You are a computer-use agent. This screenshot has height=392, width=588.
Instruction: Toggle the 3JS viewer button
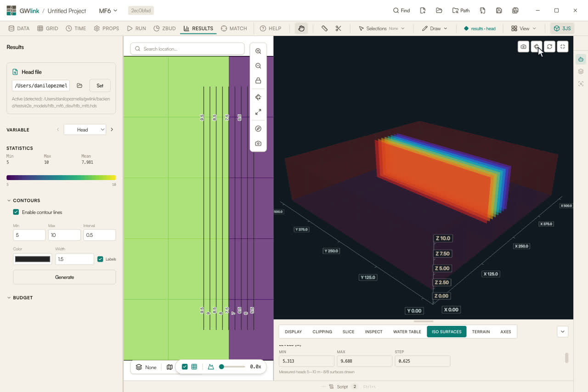tap(562, 28)
